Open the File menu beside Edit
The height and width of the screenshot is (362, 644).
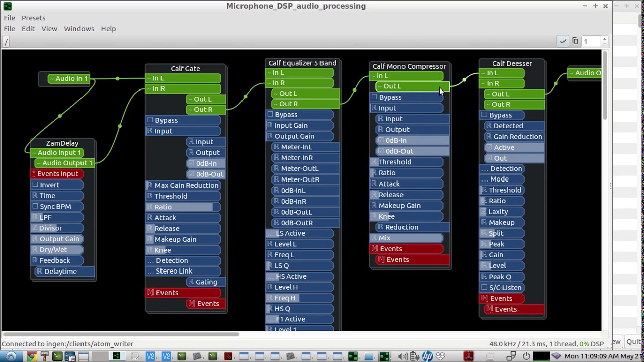(10, 29)
